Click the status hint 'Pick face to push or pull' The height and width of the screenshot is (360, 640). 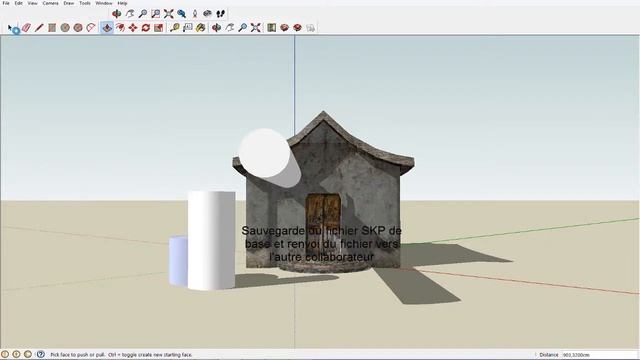78,355
